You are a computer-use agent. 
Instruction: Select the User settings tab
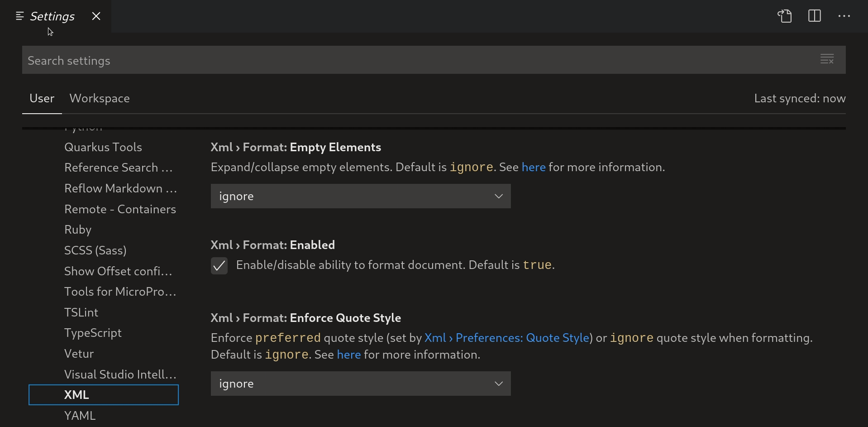(42, 98)
